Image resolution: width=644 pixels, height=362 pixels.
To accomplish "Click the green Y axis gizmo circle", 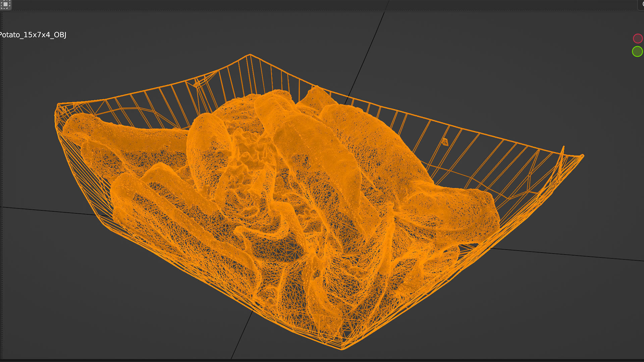I will click(x=637, y=52).
